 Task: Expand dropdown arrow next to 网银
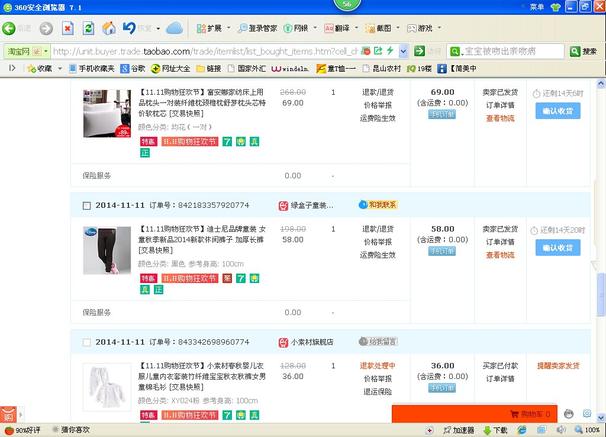[315, 28]
